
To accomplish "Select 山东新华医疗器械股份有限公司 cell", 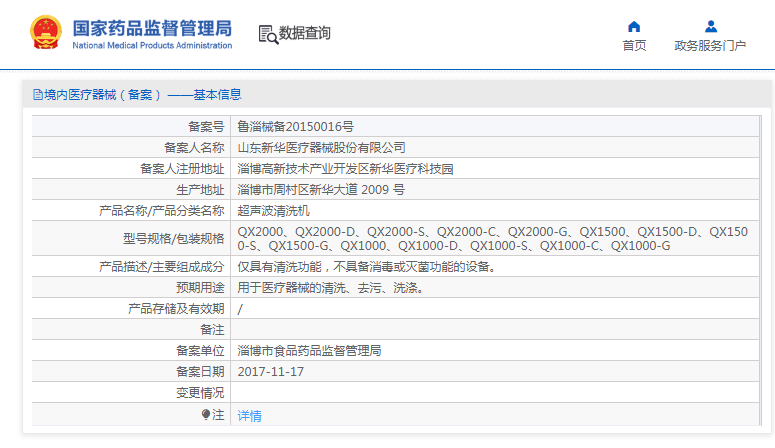I will coord(321,147).
